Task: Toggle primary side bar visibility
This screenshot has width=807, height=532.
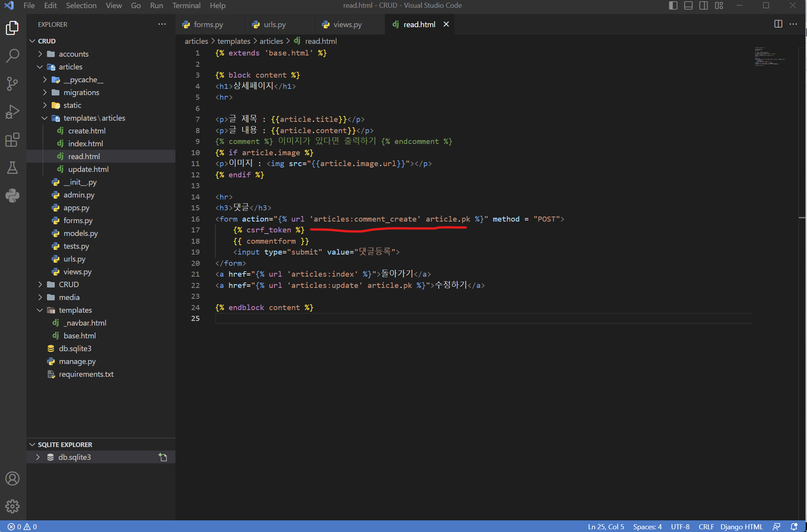Action: (x=673, y=5)
